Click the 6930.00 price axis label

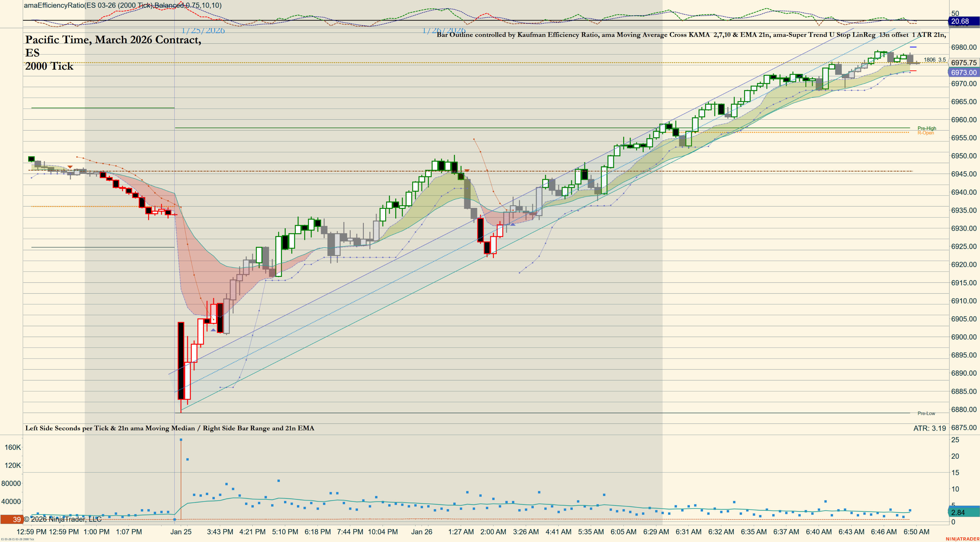tap(964, 228)
